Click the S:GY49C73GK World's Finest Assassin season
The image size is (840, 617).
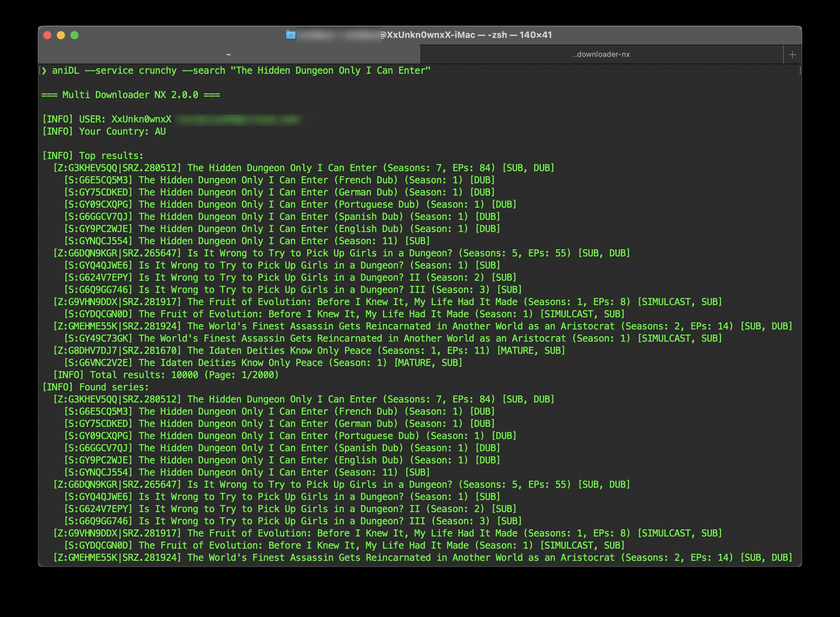(393, 338)
